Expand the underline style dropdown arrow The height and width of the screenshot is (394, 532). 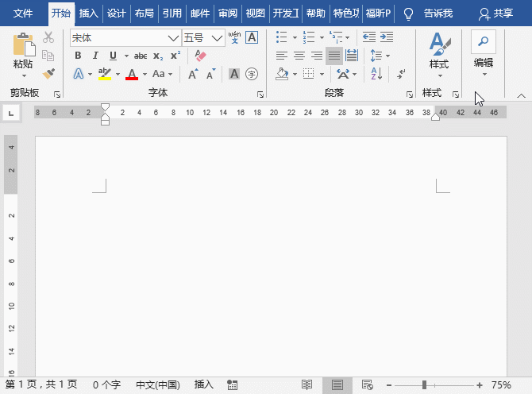[x=126, y=56]
